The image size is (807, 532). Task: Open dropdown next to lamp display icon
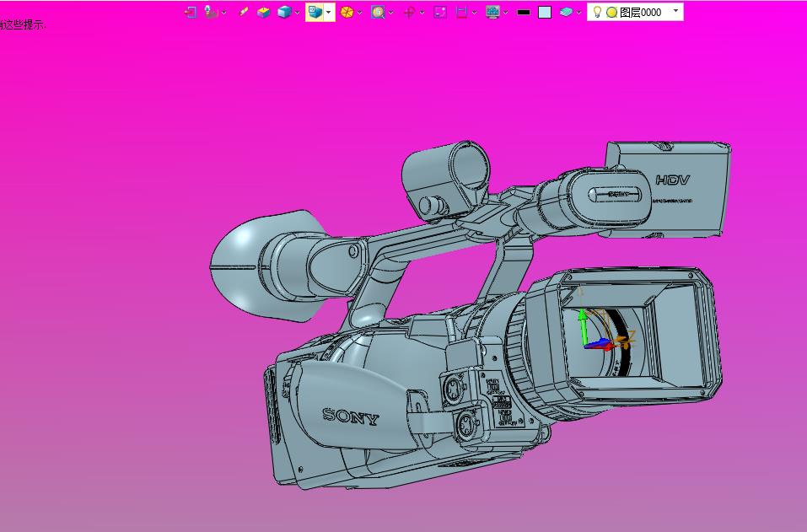223,13
